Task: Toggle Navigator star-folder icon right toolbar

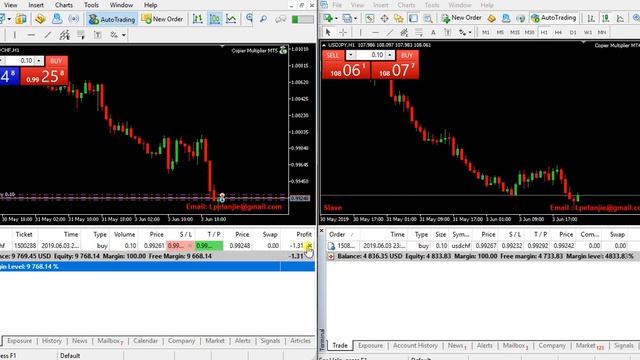Action: point(398,18)
